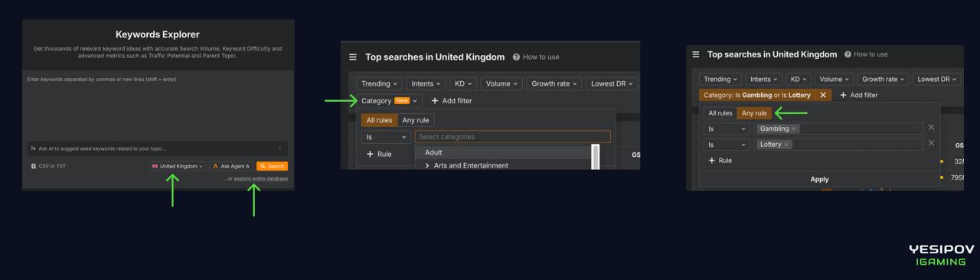Click the CSV or TXT upload icon
The width and height of the screenshot is (980, 280).
[x=34, y=166]
